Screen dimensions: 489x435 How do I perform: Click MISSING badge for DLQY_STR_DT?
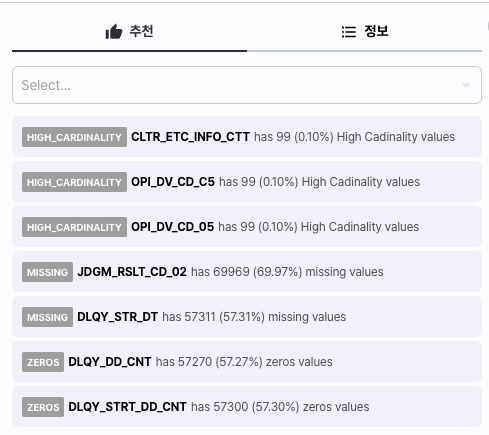47,317
